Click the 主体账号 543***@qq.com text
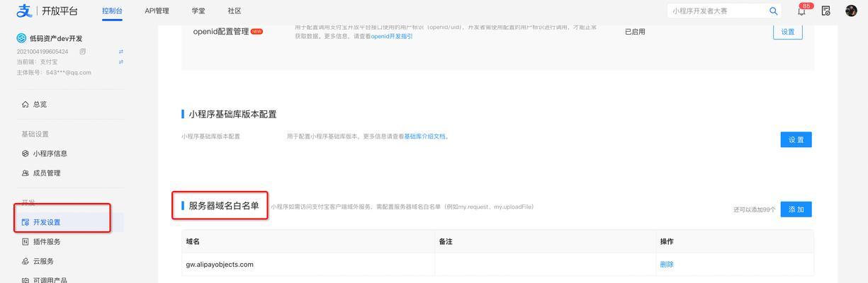The width and height of the screenshot is (868, 283). [x=54, y=72]
